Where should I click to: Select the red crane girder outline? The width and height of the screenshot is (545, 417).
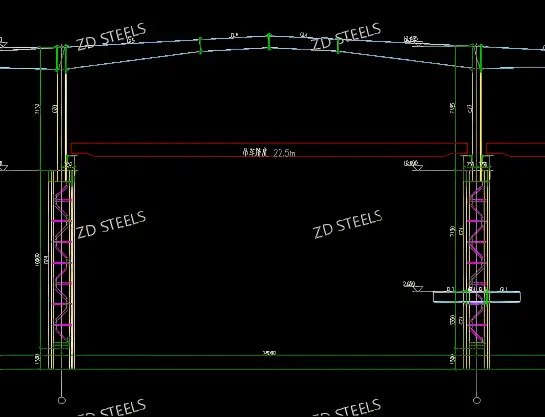(x=269, y=149)
